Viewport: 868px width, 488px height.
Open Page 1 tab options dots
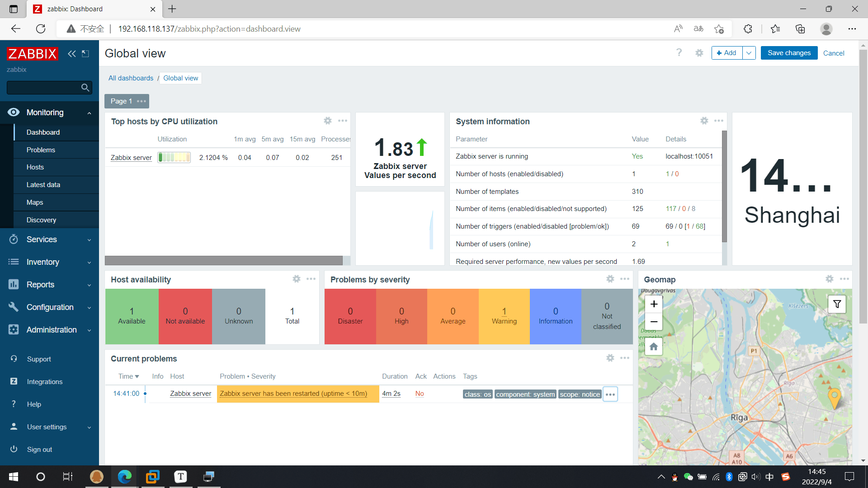142,101
